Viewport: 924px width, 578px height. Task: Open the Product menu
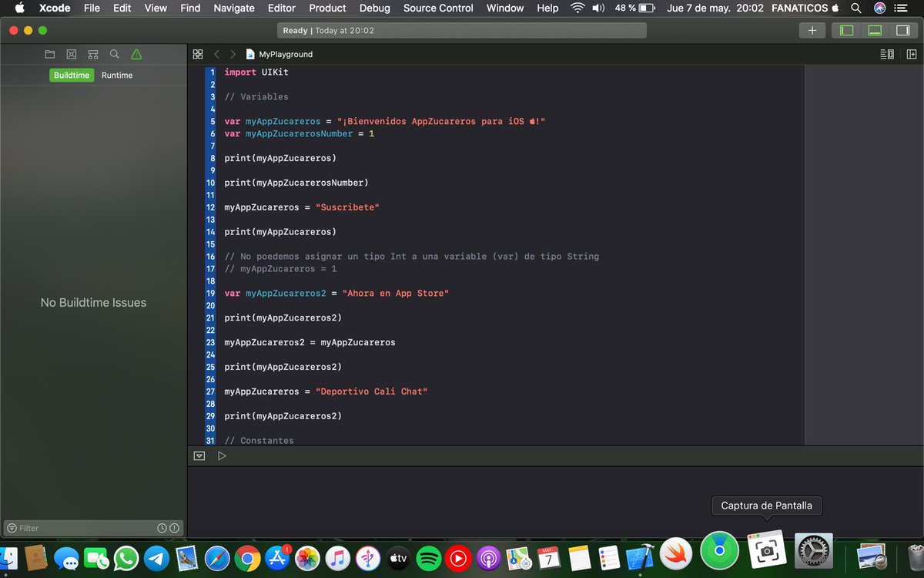(327, 8)
